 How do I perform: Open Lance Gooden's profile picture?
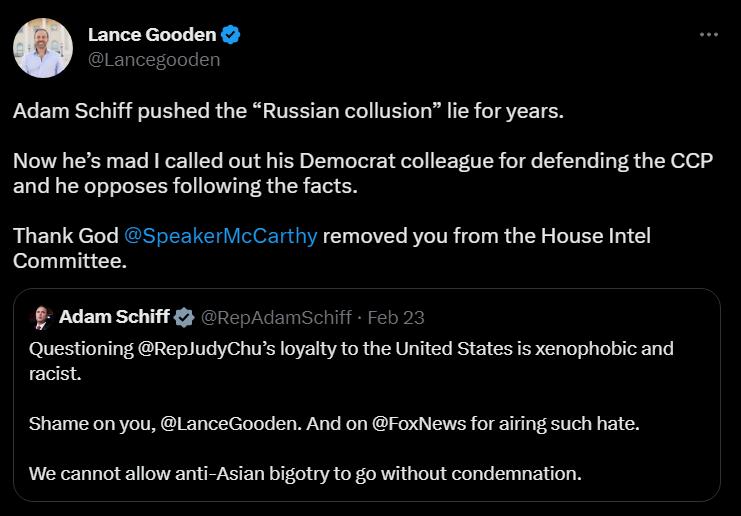(x=43, y=48)
